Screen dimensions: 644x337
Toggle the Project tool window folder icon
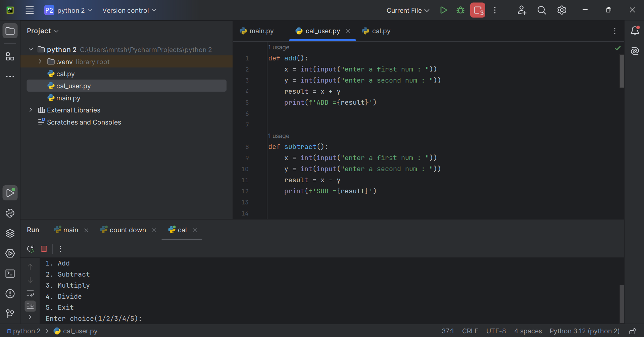coord(10,31)
